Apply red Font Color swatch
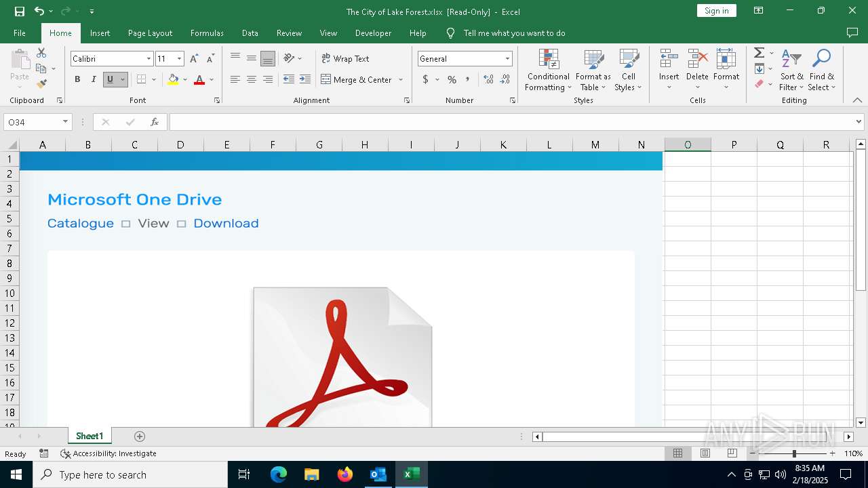 [199, 79]
